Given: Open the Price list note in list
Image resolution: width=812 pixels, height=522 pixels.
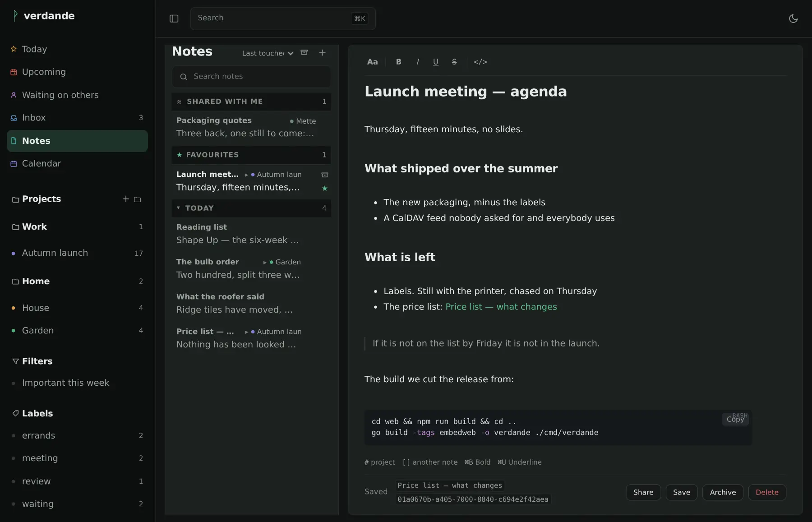Looking at the screenshot, I should click(251, 338).
